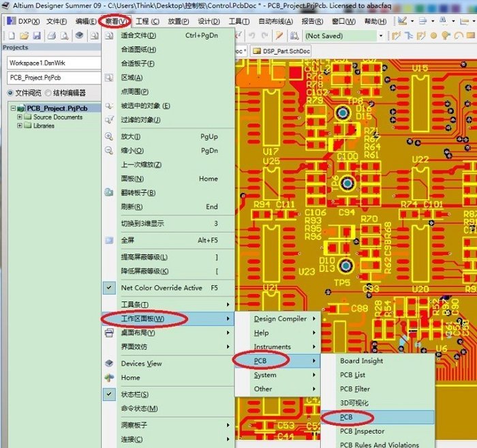Viewport: 477px width, 448px height.
Task: Select 工作区面板(W) menu entry
Action: (168, 318)
